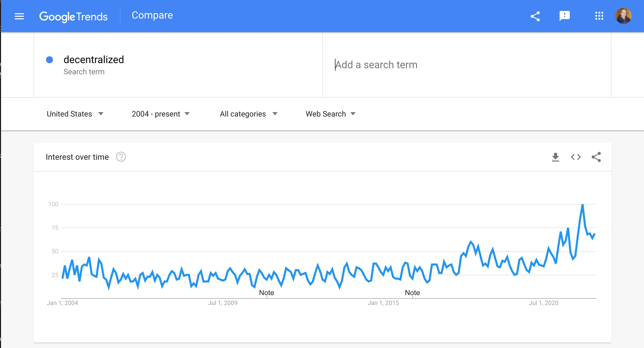This screenshot has width=644, height=348.
Task: Expand the 2004 - present time range selector
Action: click(161, 114)
